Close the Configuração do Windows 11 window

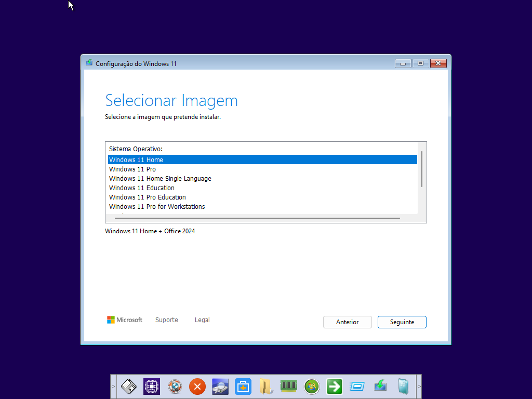(438, 63)
